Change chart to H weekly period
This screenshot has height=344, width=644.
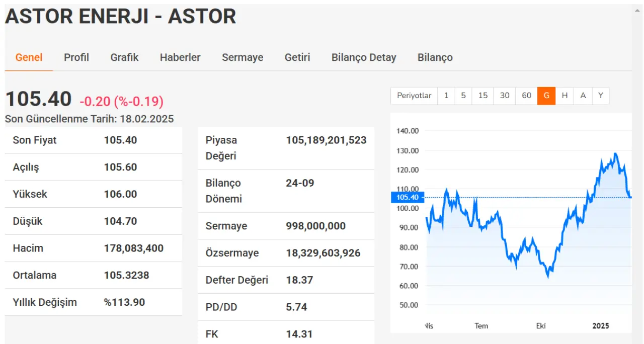click(565, 96)
